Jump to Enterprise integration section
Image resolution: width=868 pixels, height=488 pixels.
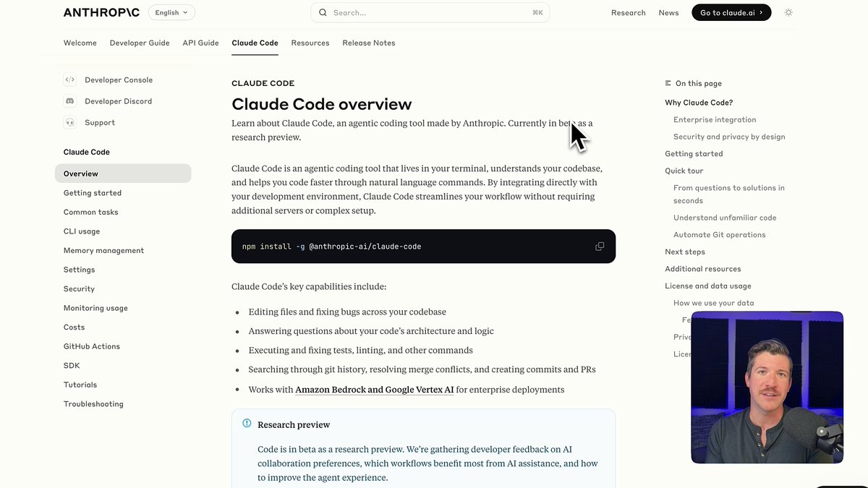[x=715, y=120]
